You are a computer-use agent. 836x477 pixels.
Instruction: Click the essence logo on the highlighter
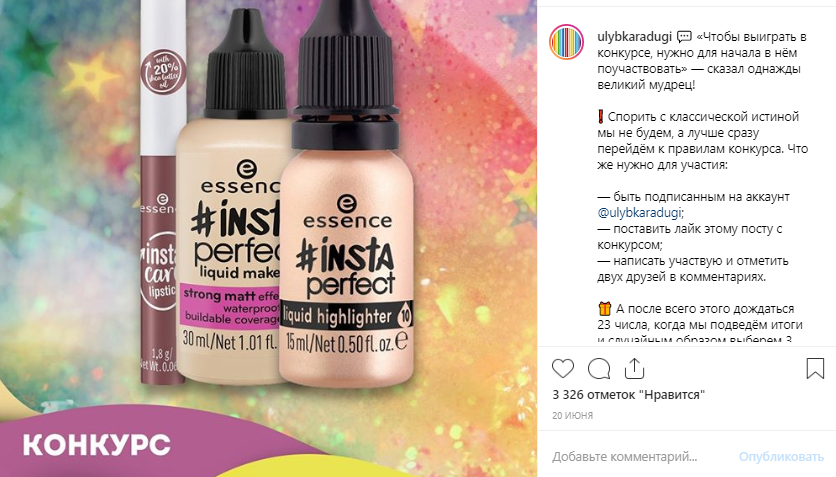347,211
